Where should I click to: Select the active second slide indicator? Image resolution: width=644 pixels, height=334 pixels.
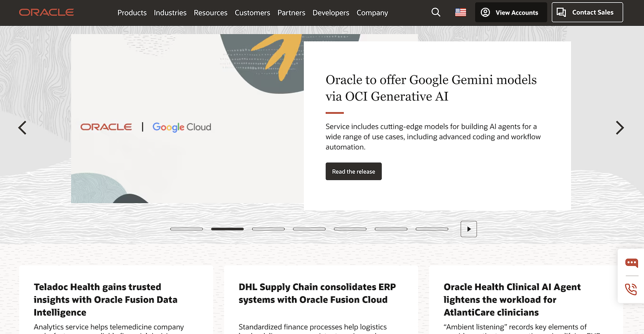point(228,229)
